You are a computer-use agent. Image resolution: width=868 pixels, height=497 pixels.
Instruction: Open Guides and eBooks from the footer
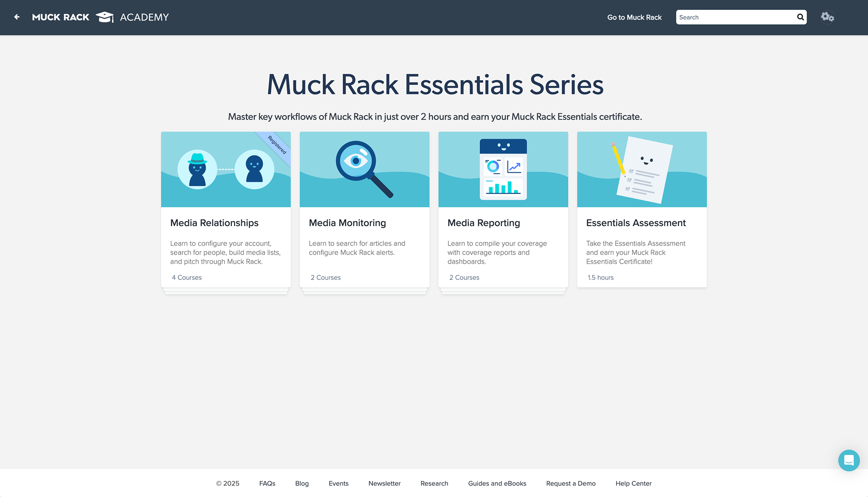(x=497, y=483)
